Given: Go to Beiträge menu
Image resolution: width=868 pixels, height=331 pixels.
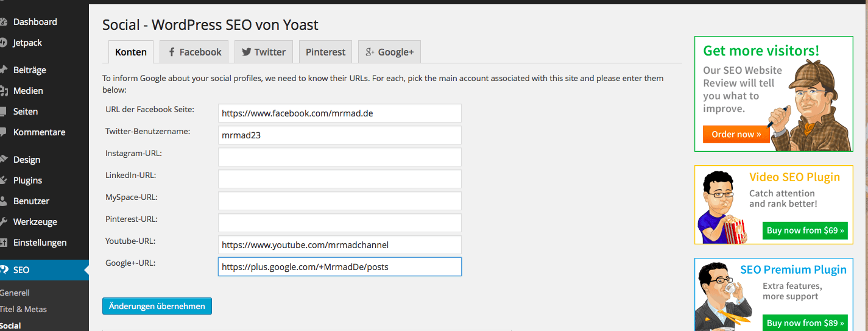Looking at the screenshot, I should (30, 70).
